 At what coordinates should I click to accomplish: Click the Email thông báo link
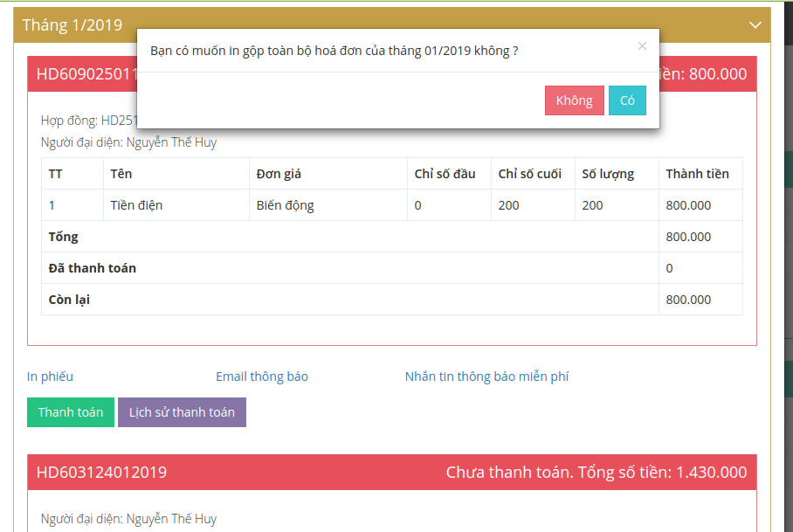point(261,377)
